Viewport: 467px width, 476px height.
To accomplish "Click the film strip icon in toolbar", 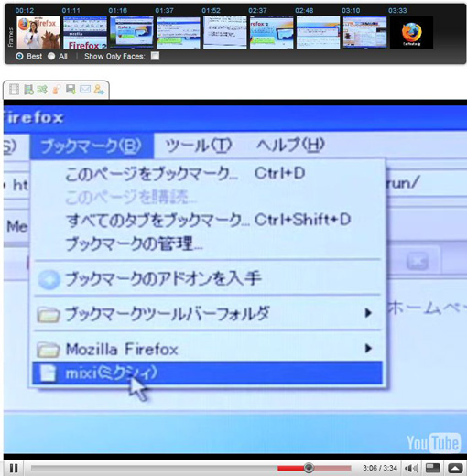I will [x=14, y=90].
